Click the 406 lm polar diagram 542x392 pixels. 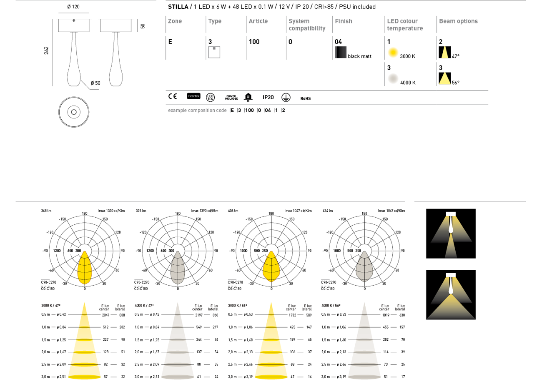271,251
